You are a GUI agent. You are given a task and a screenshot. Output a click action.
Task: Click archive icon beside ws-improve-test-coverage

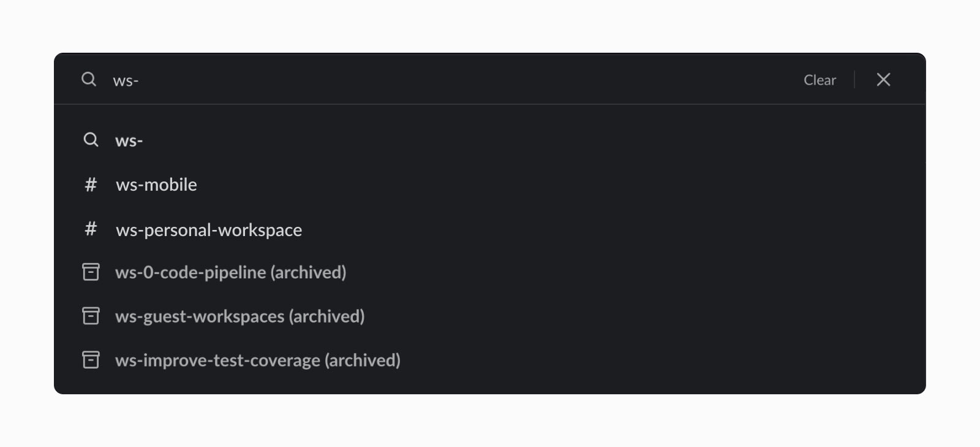point(91,360)
